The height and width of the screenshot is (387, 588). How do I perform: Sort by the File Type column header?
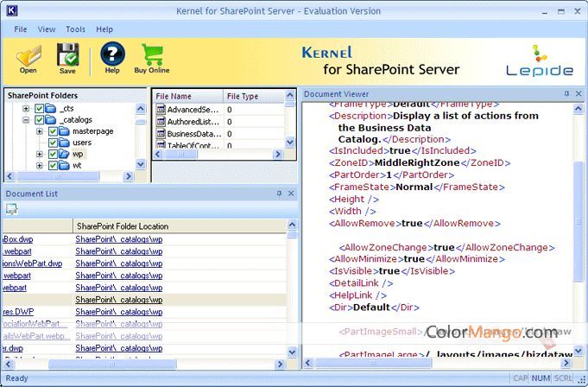(254, 97)
